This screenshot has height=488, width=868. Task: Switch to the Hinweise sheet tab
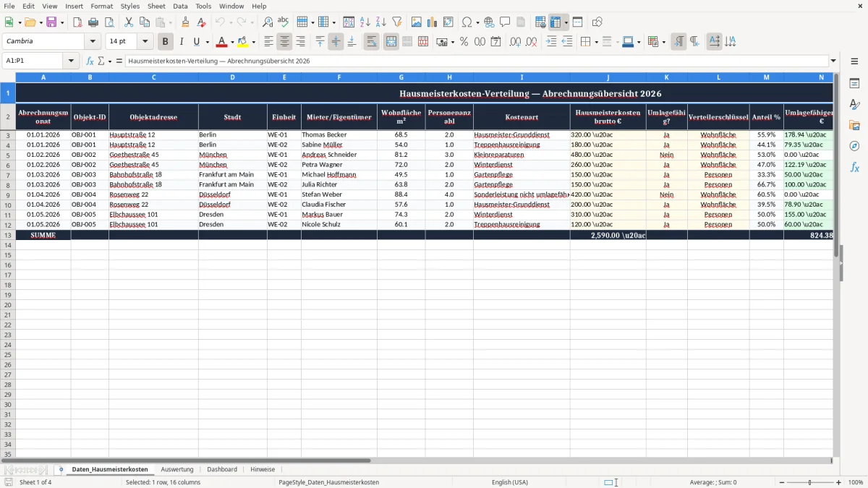point(263,469)
